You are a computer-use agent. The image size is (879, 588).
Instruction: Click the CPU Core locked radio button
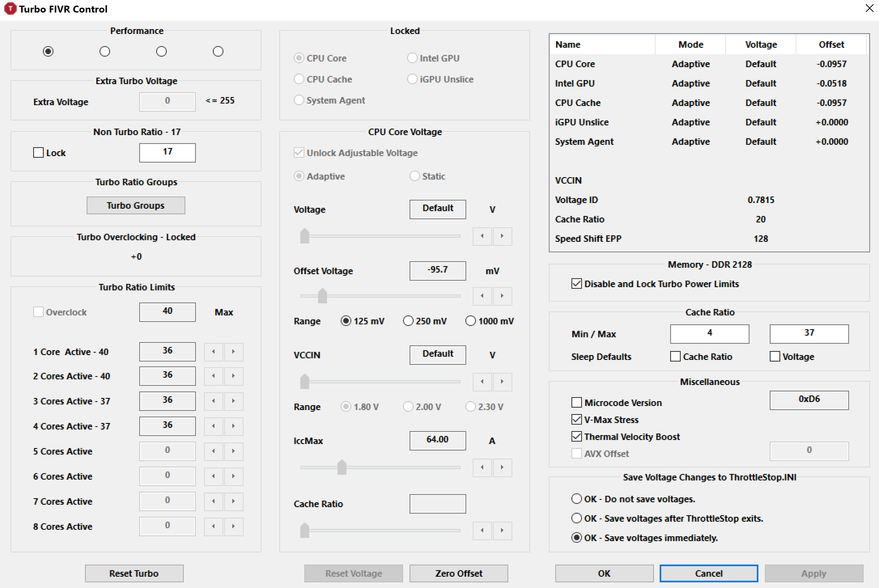tap(297, 58)
